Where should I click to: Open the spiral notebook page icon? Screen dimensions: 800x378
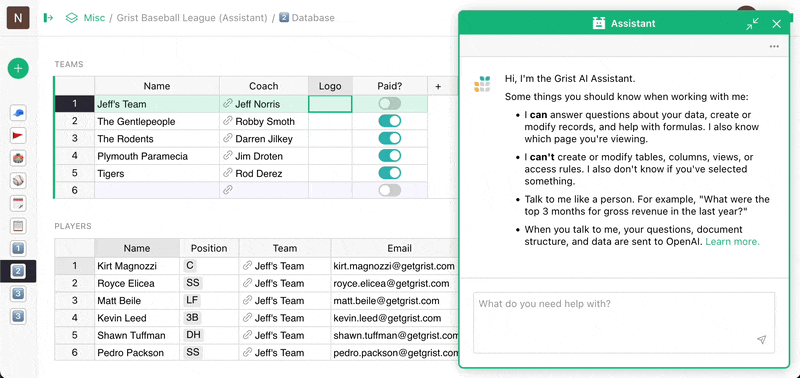tap(18, 226)
